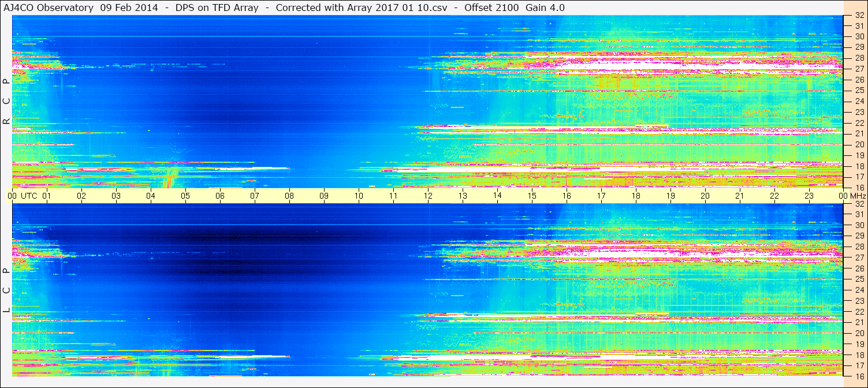Click the 18 MHz label in RCP panel

coord(859,166)
